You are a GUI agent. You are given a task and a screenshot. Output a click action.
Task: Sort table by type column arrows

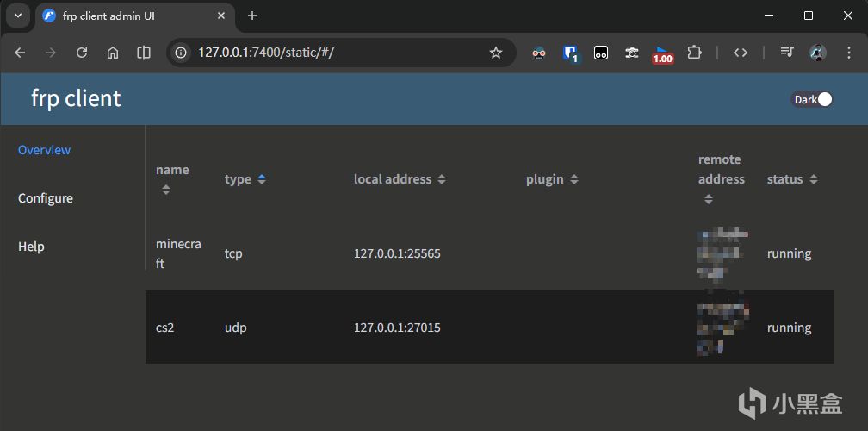[262, 179]
